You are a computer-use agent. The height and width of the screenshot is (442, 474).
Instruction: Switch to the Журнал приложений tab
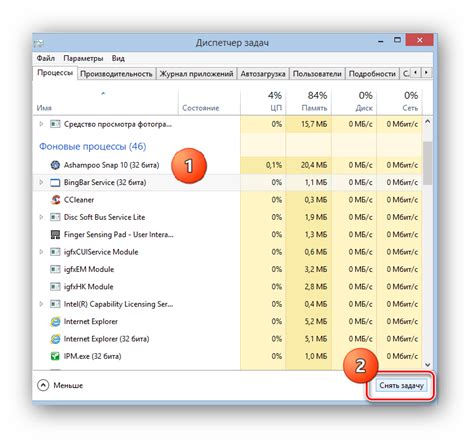[196, 74]
